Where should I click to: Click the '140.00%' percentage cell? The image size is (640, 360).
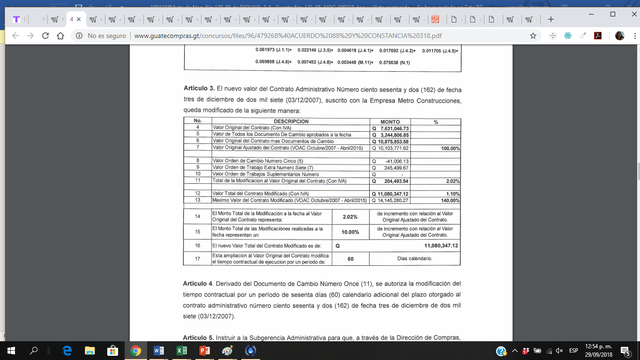(x=450, y=200)
